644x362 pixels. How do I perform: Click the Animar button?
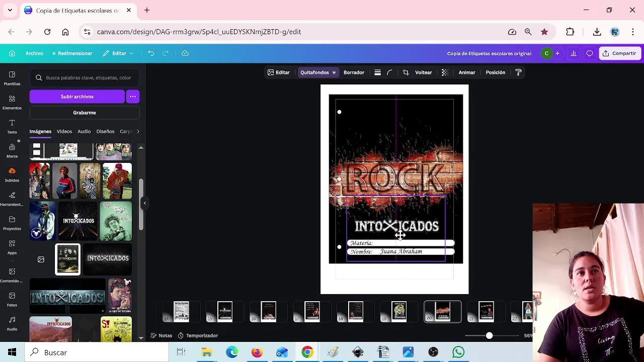pyautogui.click(x=467, y=72)
